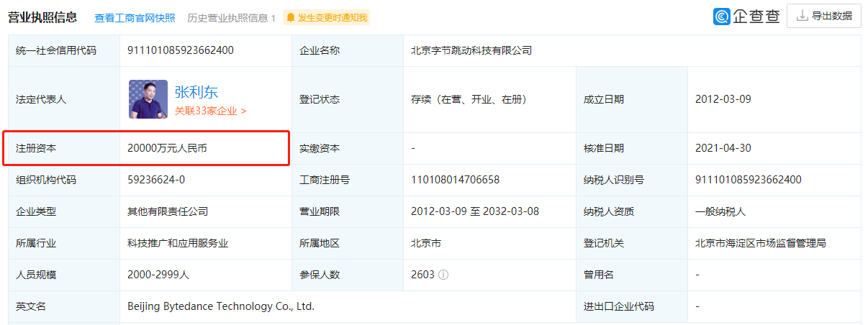This screenshot has width=868, height=325.
Task: Select company type 其他有限责任公司
Action: (167, 211)
